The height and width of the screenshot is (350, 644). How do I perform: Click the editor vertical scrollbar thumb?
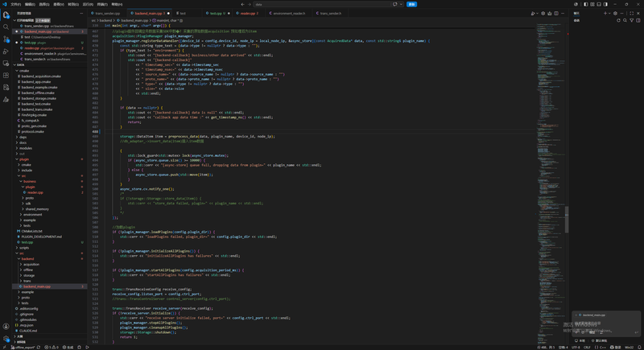click(567, 219)
